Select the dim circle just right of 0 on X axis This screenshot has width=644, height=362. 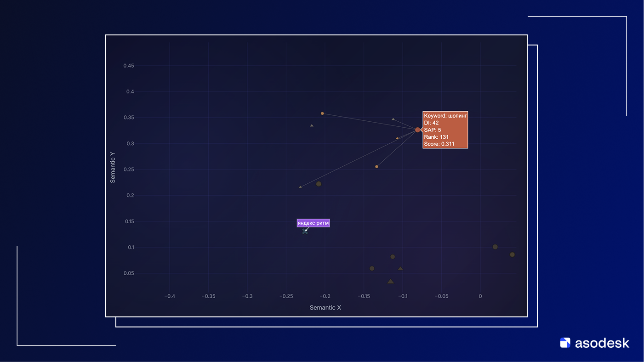(x=495, y=247)
